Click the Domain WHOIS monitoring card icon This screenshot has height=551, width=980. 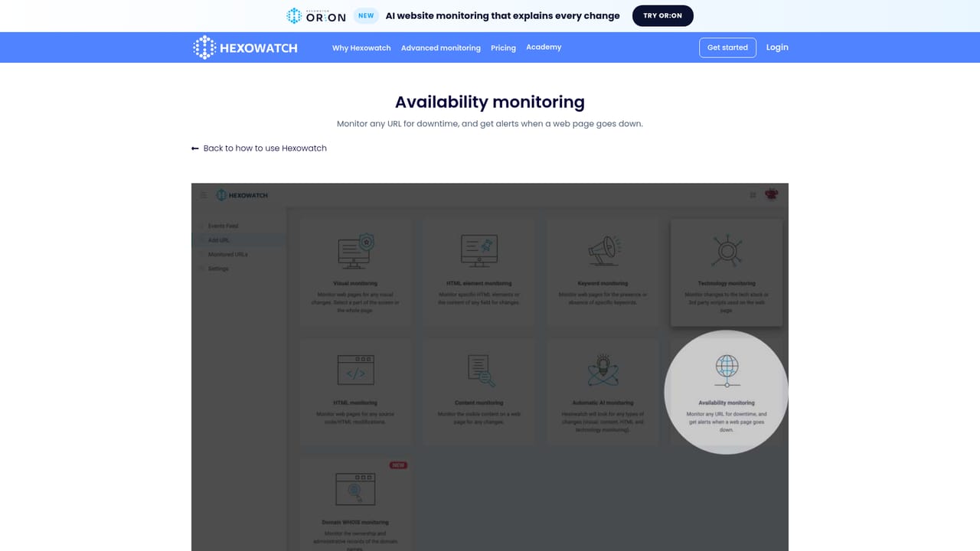(x=355, y=489)
